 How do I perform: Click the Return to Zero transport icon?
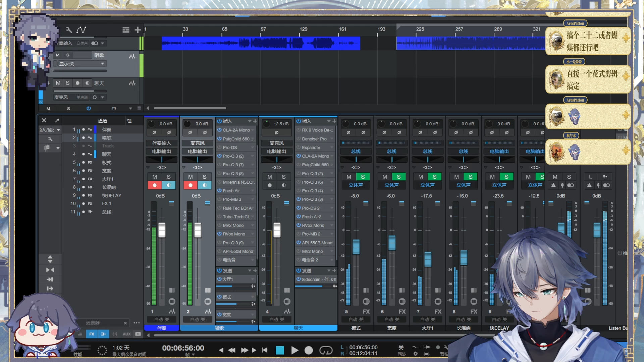265,350
